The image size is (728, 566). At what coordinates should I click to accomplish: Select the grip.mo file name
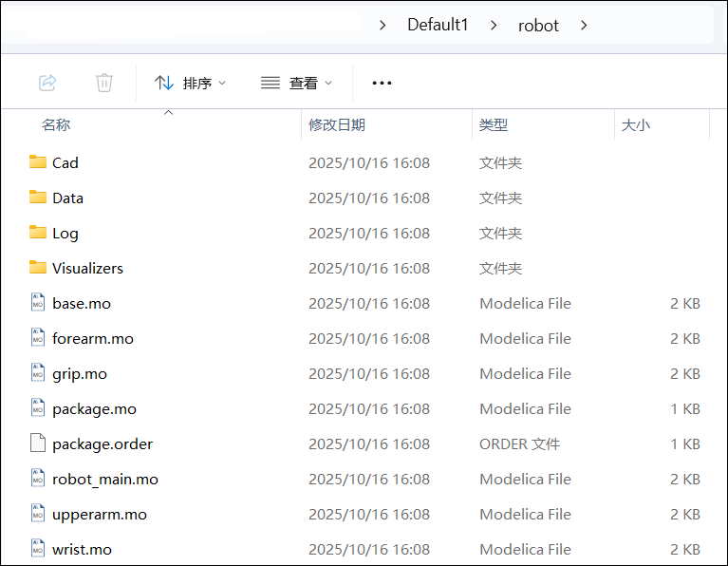tap(80, 374)
